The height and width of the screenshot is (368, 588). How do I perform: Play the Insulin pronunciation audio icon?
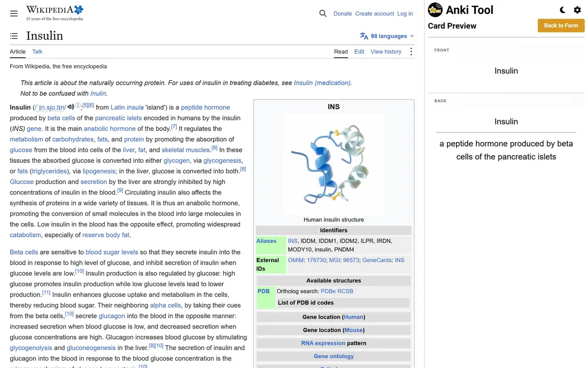coord(71,107)
